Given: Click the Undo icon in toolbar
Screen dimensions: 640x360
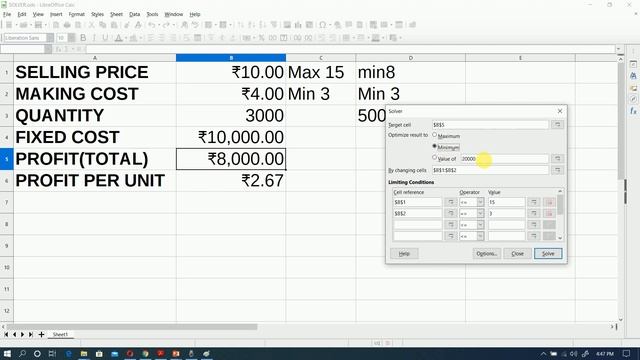Looking at the screenshot, I should click(151, 25).
